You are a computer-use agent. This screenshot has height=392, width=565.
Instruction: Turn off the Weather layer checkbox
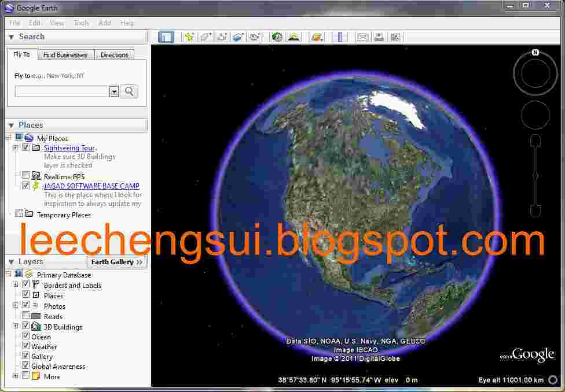point(25,346)
